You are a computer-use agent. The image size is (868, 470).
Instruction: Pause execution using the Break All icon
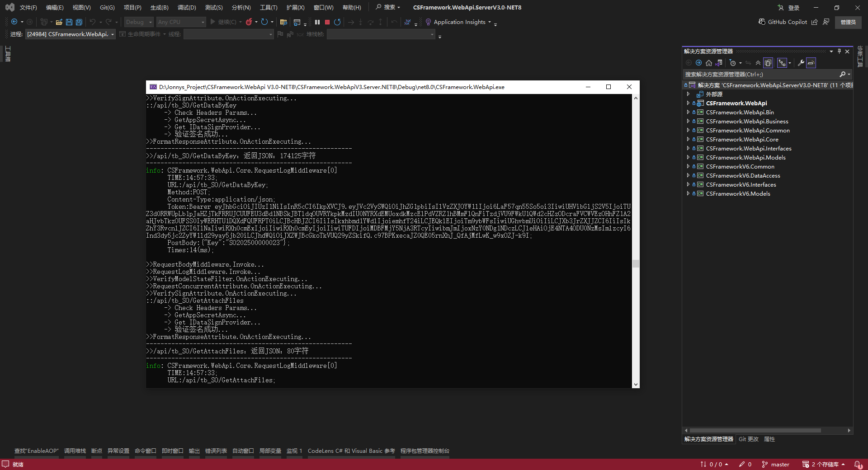coord(317,22)
